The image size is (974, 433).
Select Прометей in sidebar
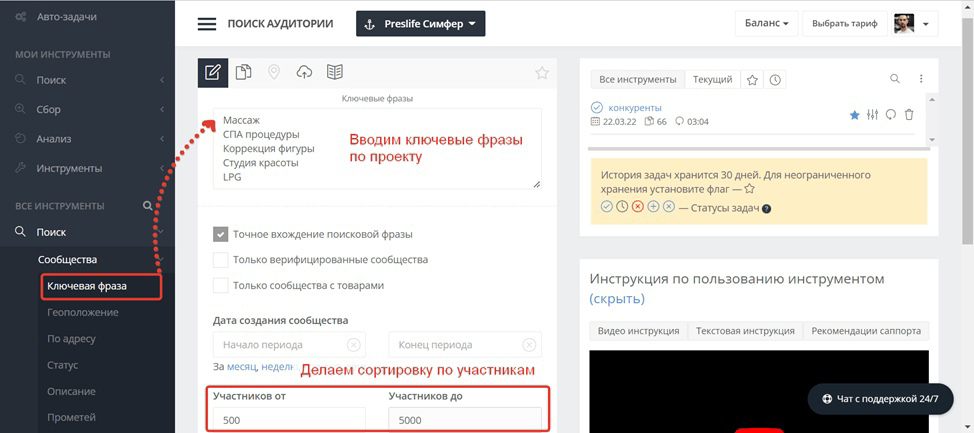[71, 417]
